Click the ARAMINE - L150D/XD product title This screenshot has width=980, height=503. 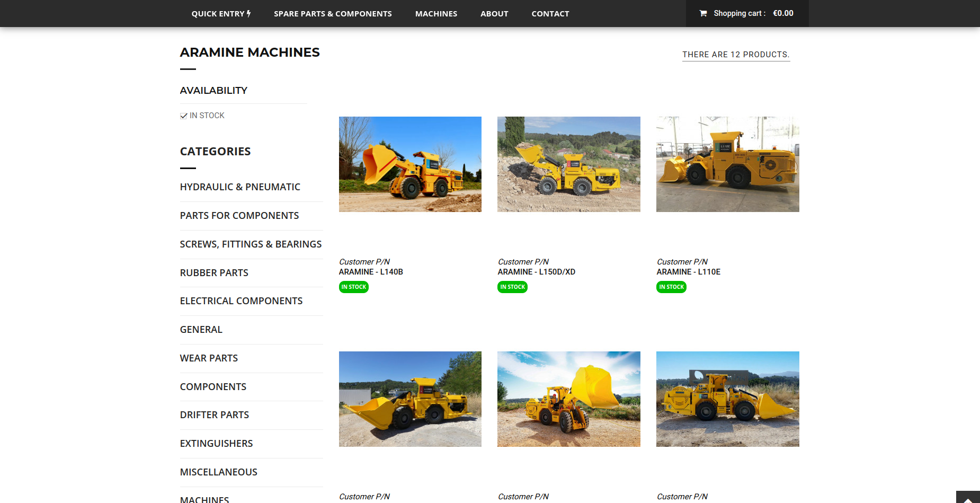click(537, 272)
